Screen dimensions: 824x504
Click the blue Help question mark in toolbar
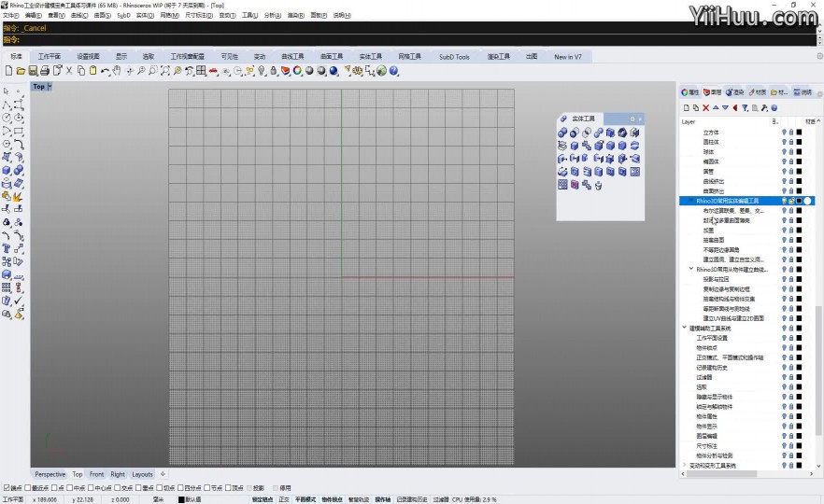393,70
